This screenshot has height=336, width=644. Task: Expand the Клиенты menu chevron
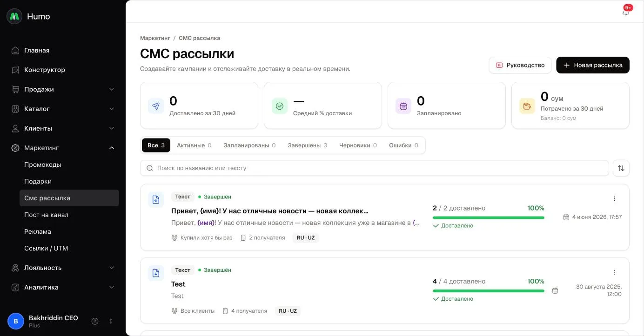click(112, 128)
